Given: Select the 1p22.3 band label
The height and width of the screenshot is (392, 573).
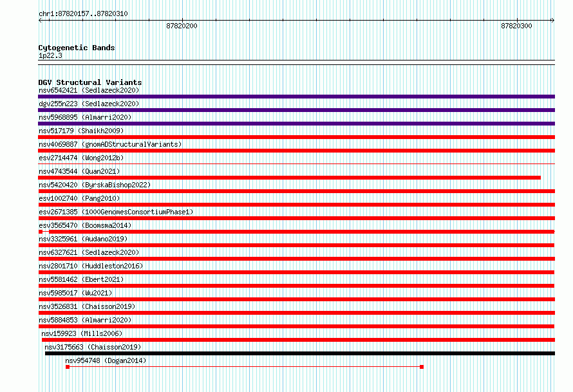Looking at the screenshot, I should click(x=50, y=55).
